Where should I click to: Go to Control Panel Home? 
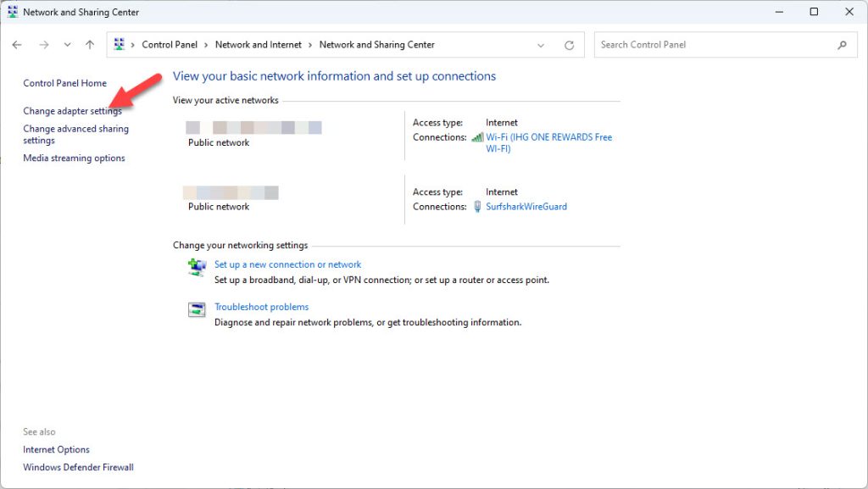click(x=64, y=83)
